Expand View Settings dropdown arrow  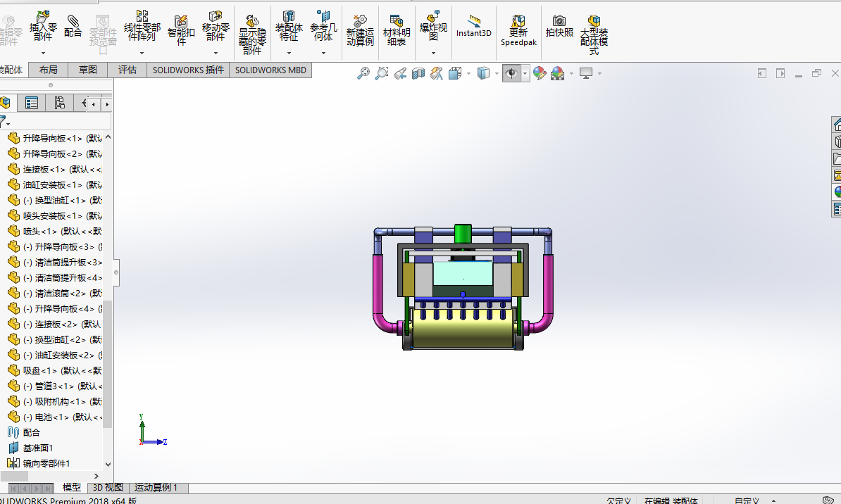tap(599, 73)
